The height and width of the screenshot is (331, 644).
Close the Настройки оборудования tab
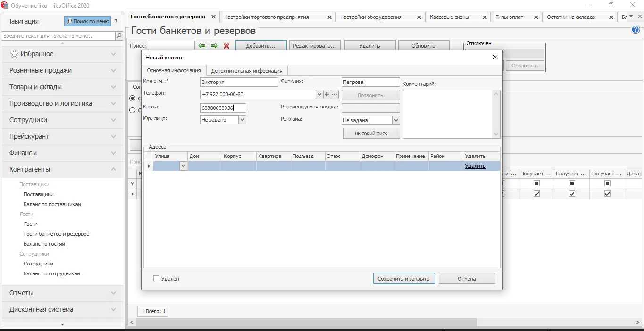coord(419,17)
